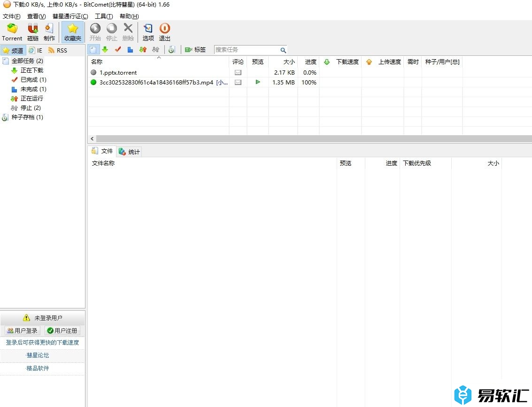Filter running tasks with green-orange arrows icon
The width and height of the screenshot is (532, 407).
coord(143,50)
